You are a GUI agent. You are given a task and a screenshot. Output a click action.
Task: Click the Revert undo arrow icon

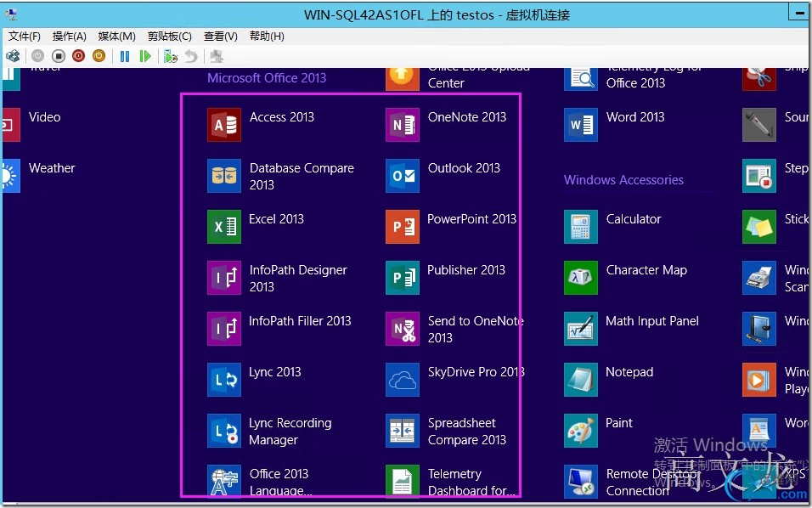coord(191,56)
